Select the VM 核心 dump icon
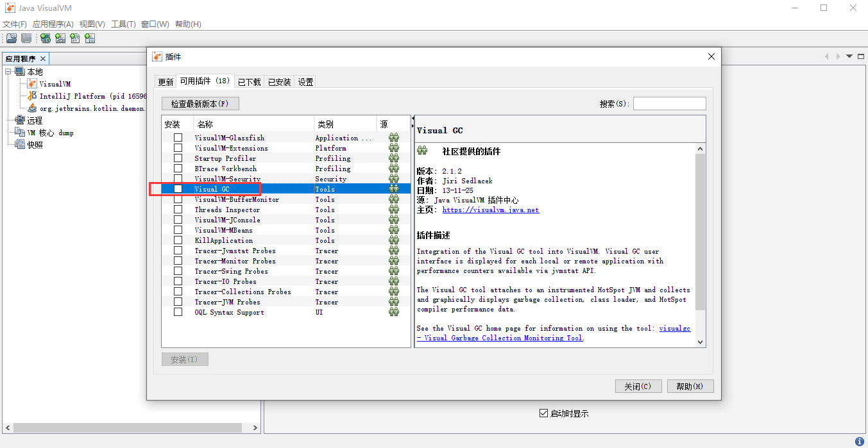The width and height of the screenshot is (868, 448). pos(20,133)
